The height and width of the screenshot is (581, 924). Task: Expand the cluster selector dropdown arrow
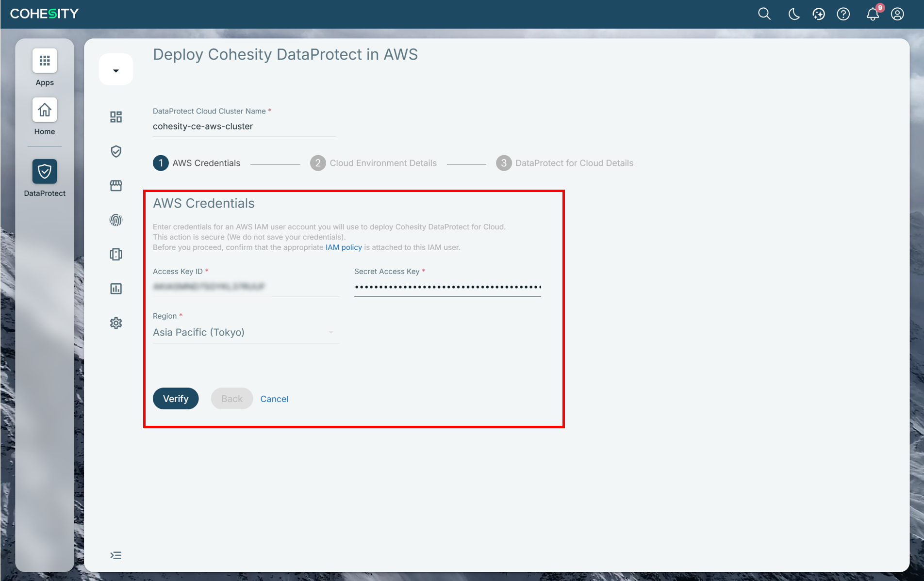point(116,70)
